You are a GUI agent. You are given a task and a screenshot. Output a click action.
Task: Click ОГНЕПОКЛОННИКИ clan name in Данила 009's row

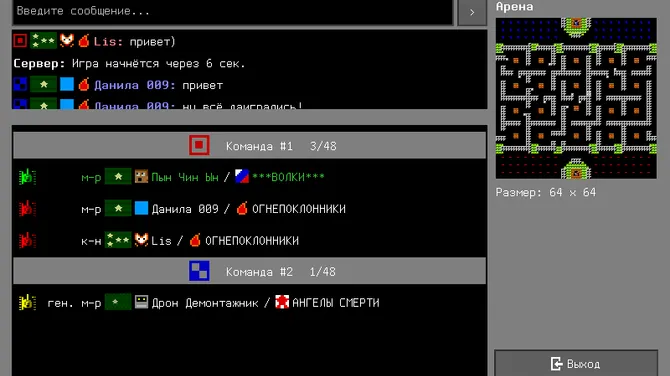pyautogui.click(x=299, y=209)
